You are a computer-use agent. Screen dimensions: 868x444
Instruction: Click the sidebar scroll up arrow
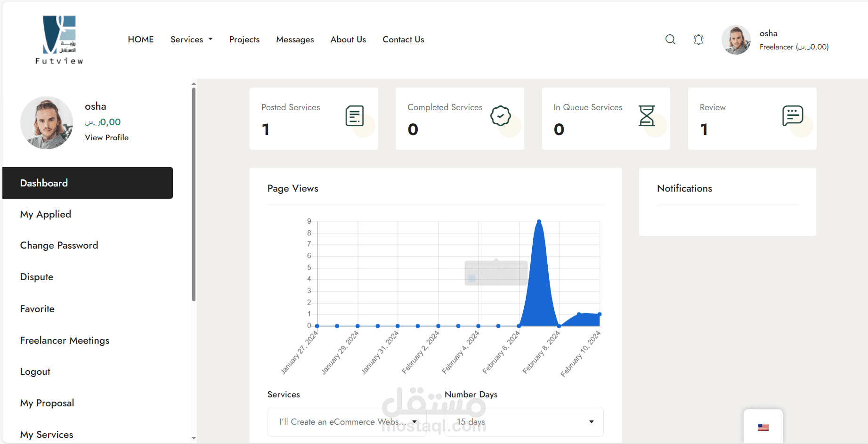click(194, 84)
